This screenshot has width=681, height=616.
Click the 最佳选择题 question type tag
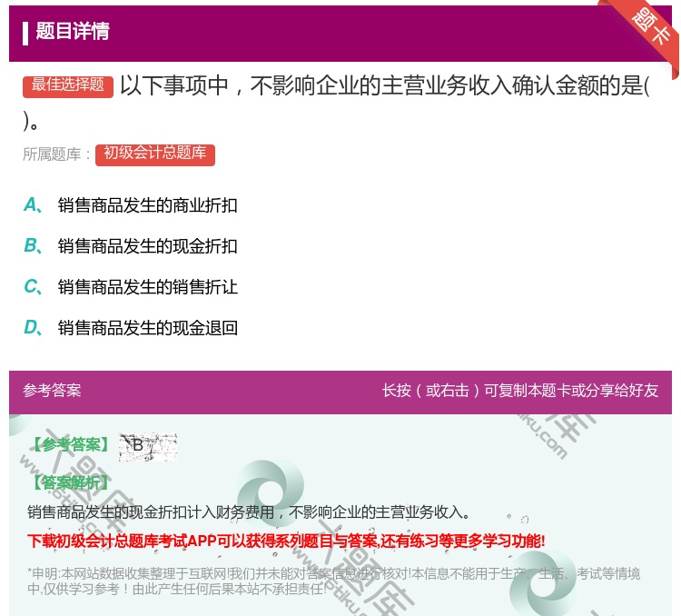pyautogui.click(x=68, y=85)
